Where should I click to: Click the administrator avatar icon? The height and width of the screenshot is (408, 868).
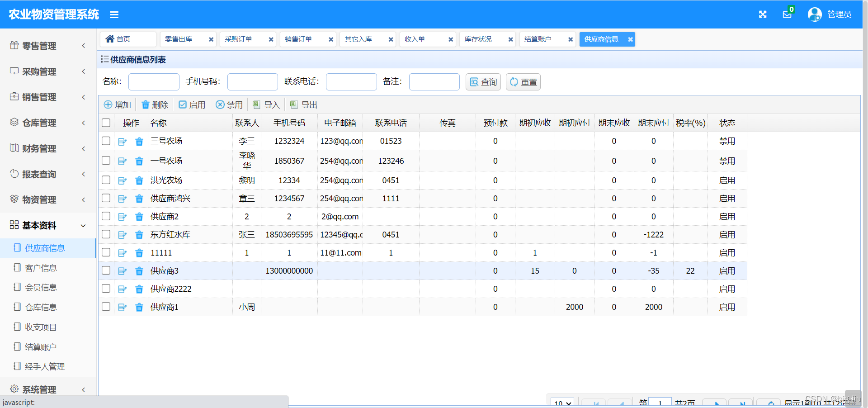tap(815, 14)
